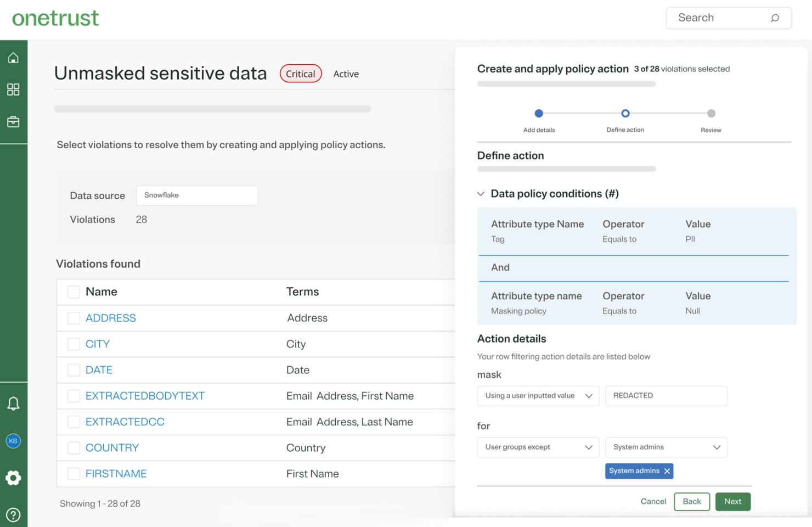Click the Search input field
Viewport: 812px width, 527px height.
coord(729,18)
